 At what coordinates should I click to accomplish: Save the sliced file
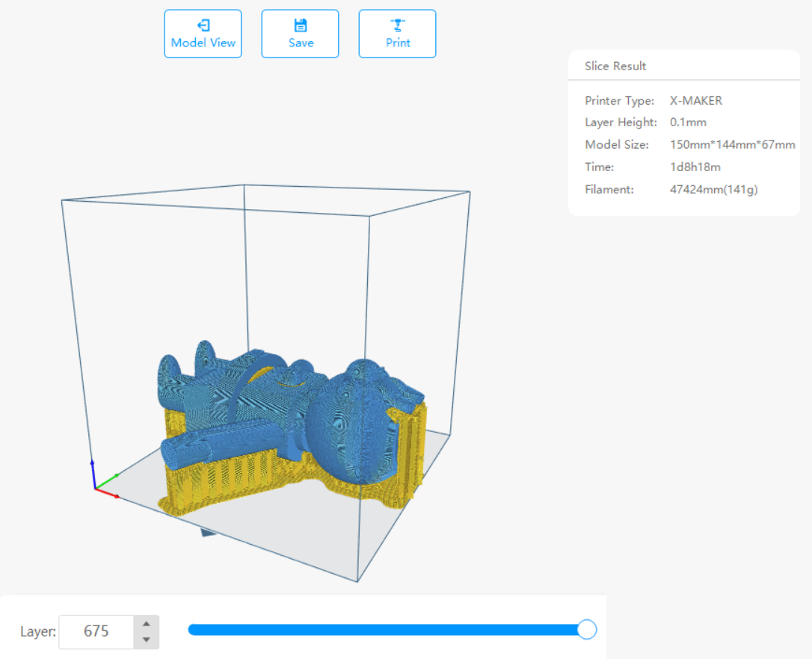[x=301, y=34]
